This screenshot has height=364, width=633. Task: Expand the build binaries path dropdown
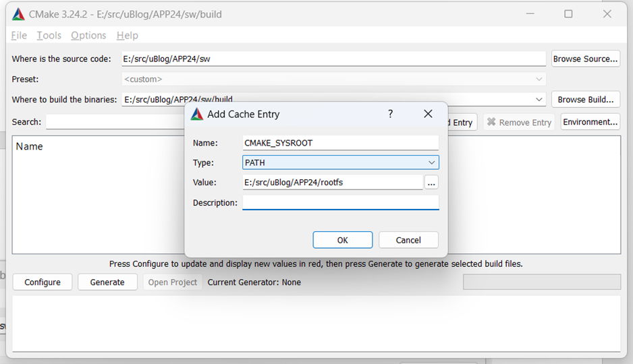539,99
